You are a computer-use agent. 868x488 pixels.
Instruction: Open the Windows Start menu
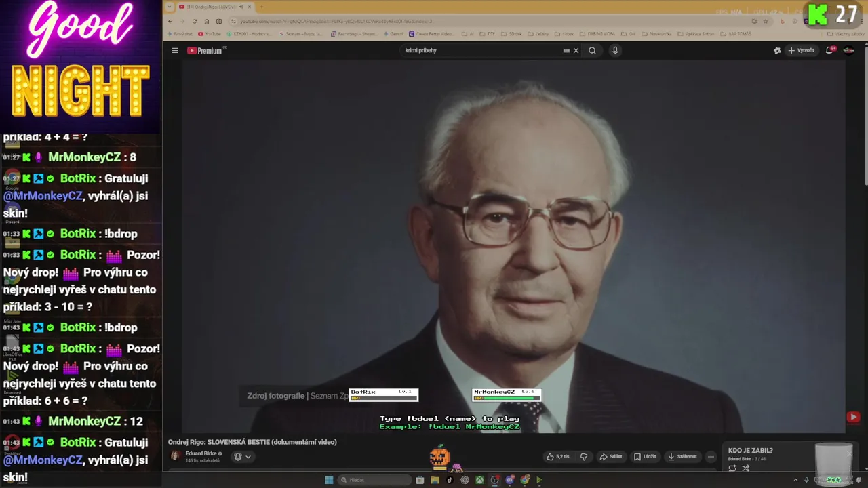click(329, 480)
